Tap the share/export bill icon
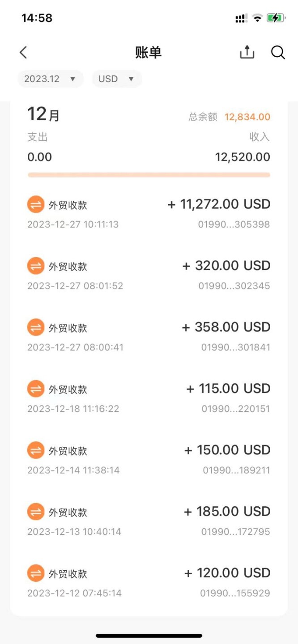This screenshot has width=298, height=644. point(247,53)
